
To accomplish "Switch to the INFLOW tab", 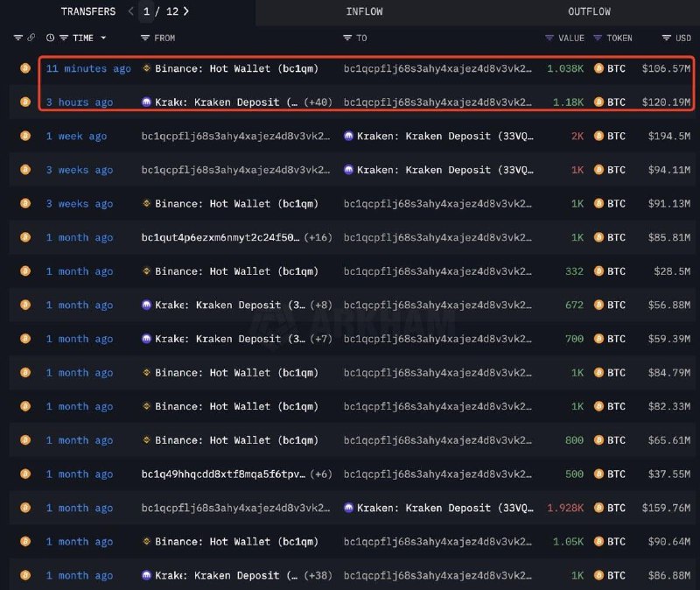I will pyautogui.click(x=364, y=11).
